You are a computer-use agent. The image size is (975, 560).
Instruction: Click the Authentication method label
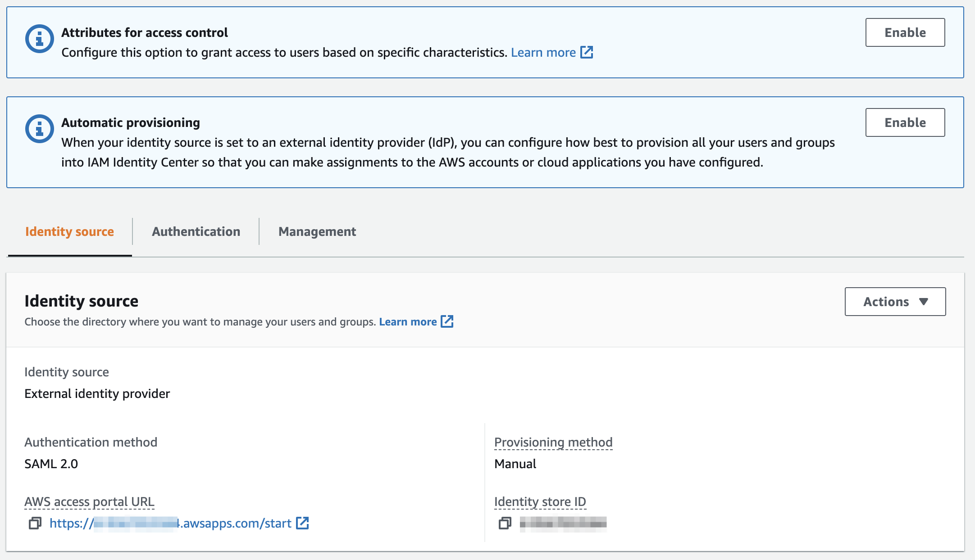pyautogui.click(x=91, y=442)
